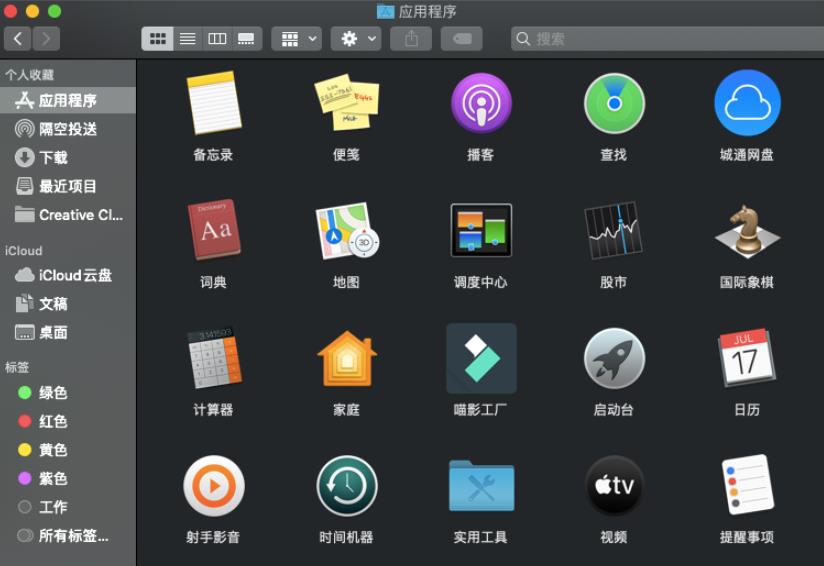The height and width of the screenshot is (566, 824).
Task: Open the 提醒事项 Reminders app icon
Action: (x=747, y=485)
